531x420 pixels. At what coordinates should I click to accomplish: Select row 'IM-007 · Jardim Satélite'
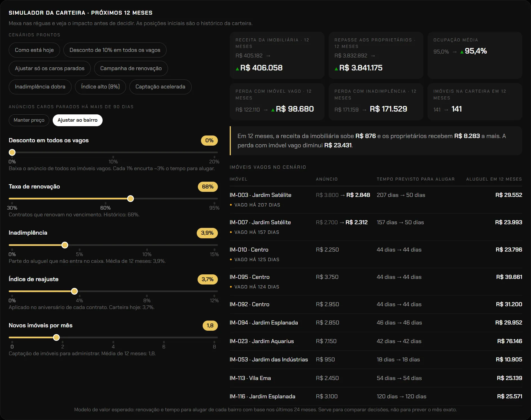(x=376, y=227)
